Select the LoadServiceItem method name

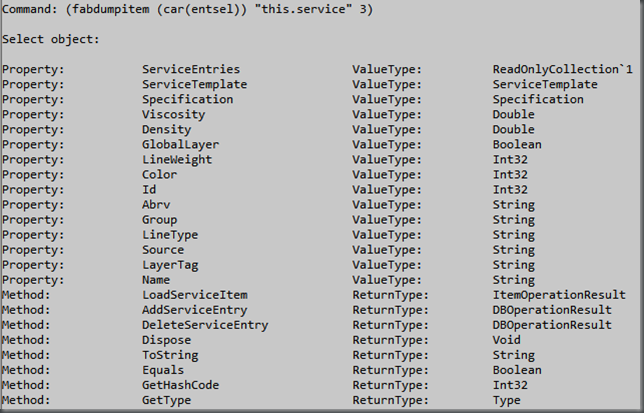click(195, 295)
